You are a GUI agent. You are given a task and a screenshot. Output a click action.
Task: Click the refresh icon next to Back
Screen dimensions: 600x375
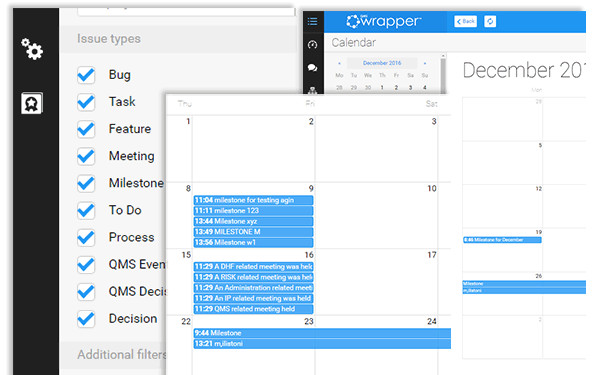pyautogui.click(x=490, y=21)
